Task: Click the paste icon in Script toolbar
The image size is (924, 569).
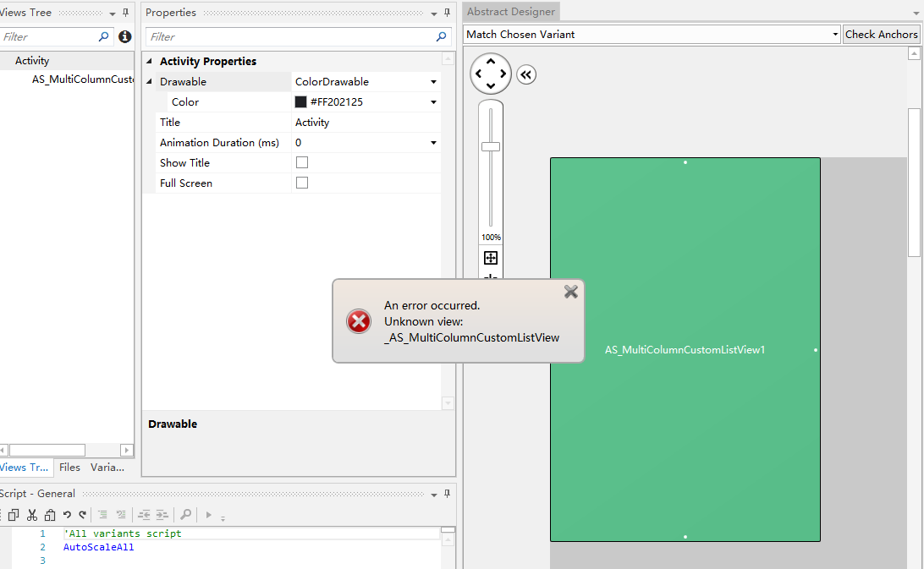Action: pyautogui.click(x=50, y=515)
